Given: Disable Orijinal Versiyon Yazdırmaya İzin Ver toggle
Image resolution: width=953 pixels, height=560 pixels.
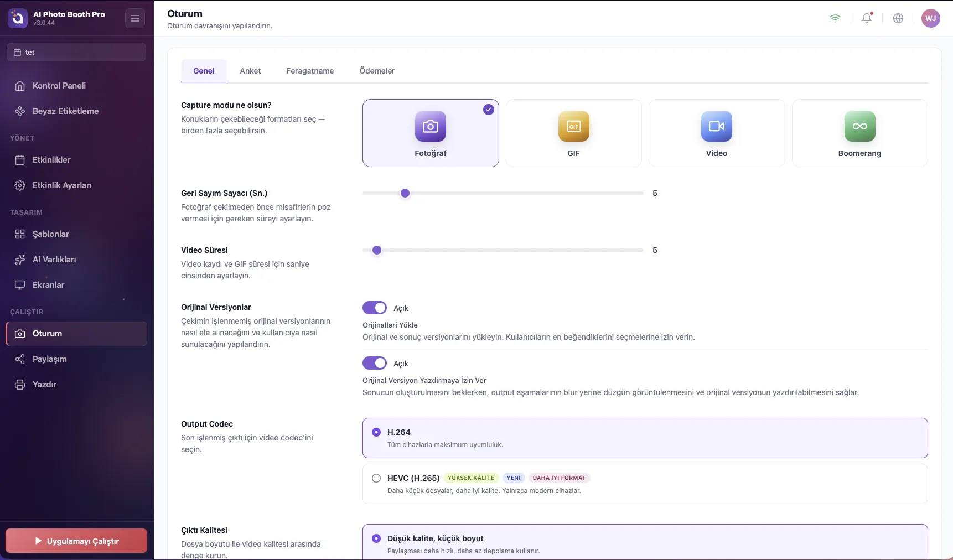Looking at the screenshot, I should pos(375,363).
